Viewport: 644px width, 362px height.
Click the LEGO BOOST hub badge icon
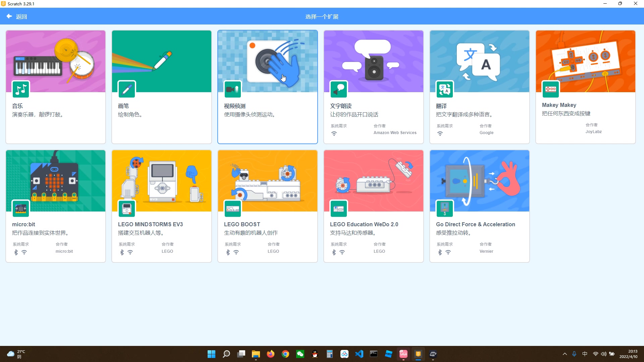232,208
